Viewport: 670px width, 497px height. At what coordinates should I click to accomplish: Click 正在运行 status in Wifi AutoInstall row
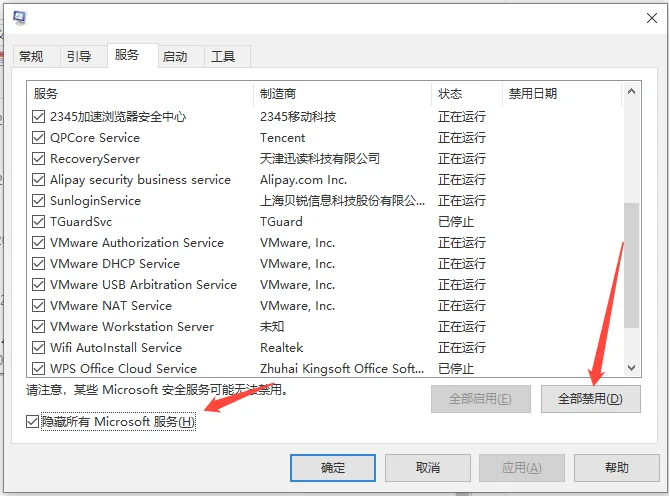click(x=461, y=347)
